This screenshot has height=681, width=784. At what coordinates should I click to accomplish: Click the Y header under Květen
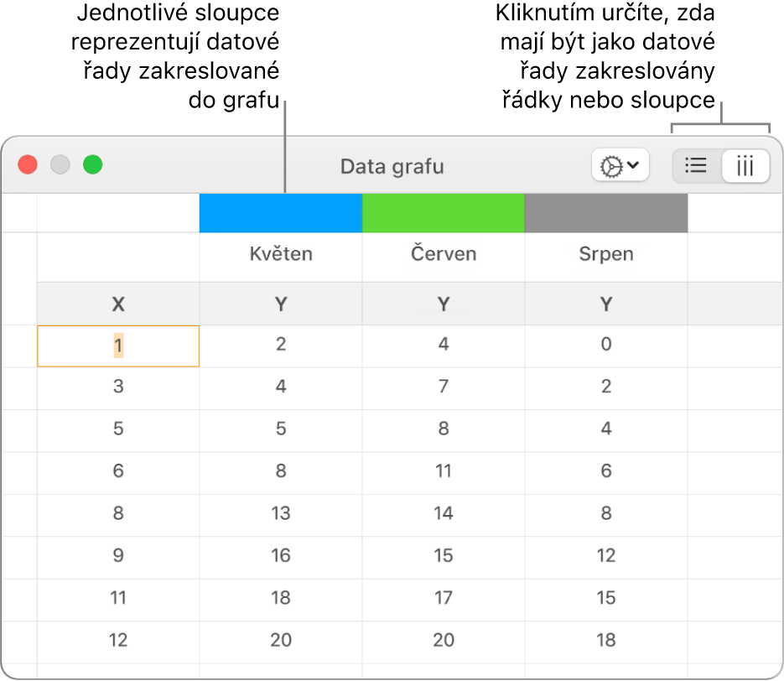[x=281, y=304]
